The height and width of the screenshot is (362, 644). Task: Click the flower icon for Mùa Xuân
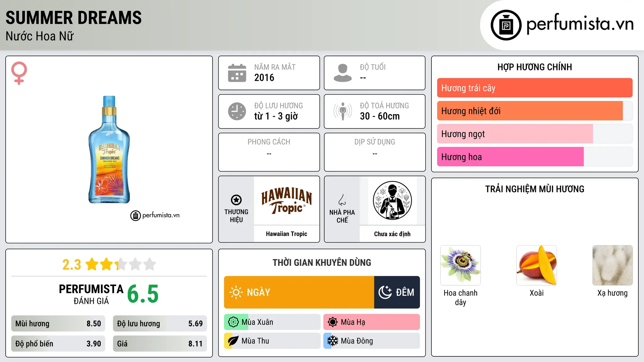[x=233, y=322]
